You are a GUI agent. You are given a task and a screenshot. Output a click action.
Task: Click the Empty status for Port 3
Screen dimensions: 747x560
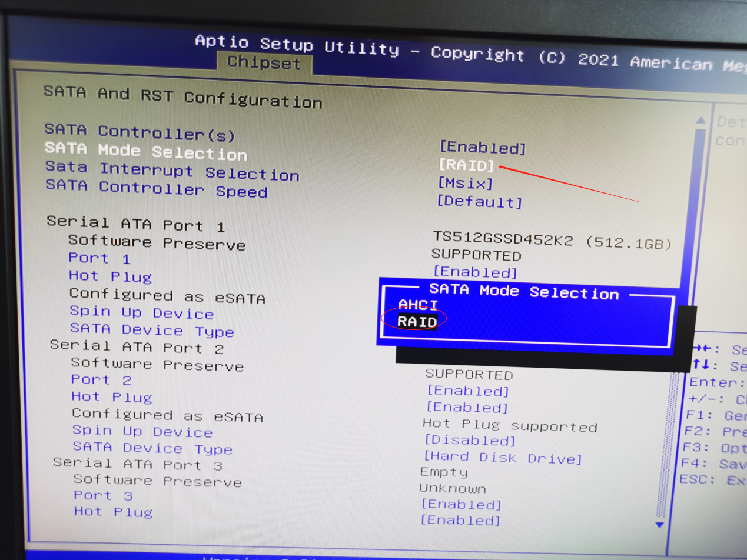[444, 472]
